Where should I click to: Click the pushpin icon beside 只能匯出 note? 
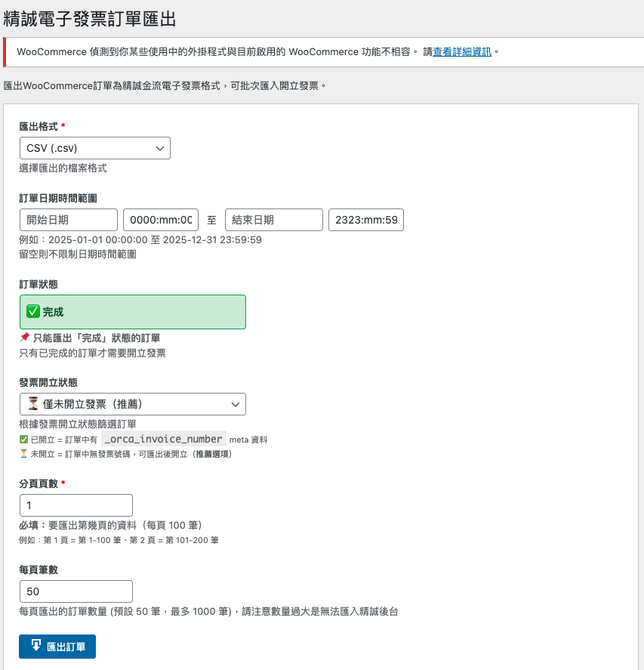24,338
